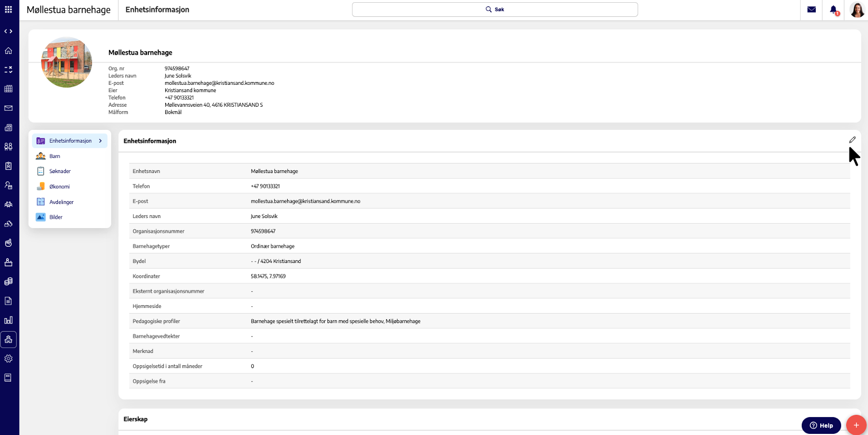Open the newspaper icon in sidebar
The width and height of the screenshot is (868, 435).
[8, 128]
